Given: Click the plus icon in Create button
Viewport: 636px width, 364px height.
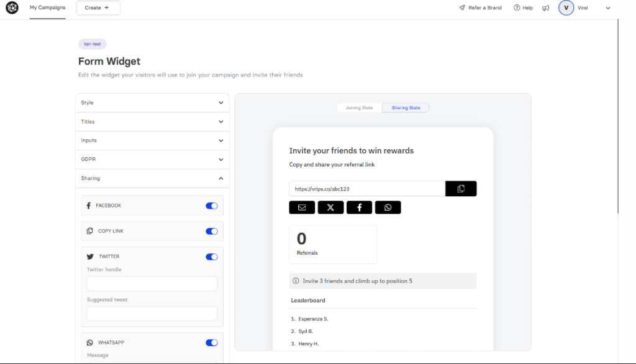Looking at the screenshot, I should point(107,7).
